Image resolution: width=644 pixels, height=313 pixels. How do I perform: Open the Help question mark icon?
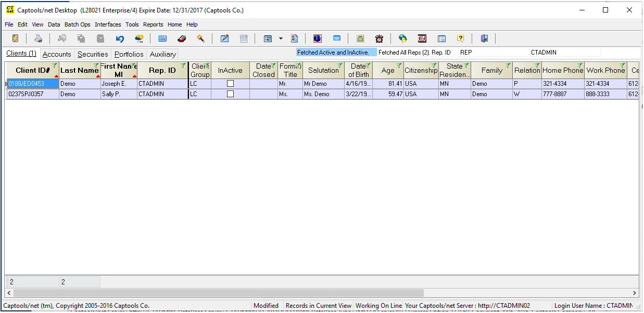pyautogui.click(x=462, y=38)
